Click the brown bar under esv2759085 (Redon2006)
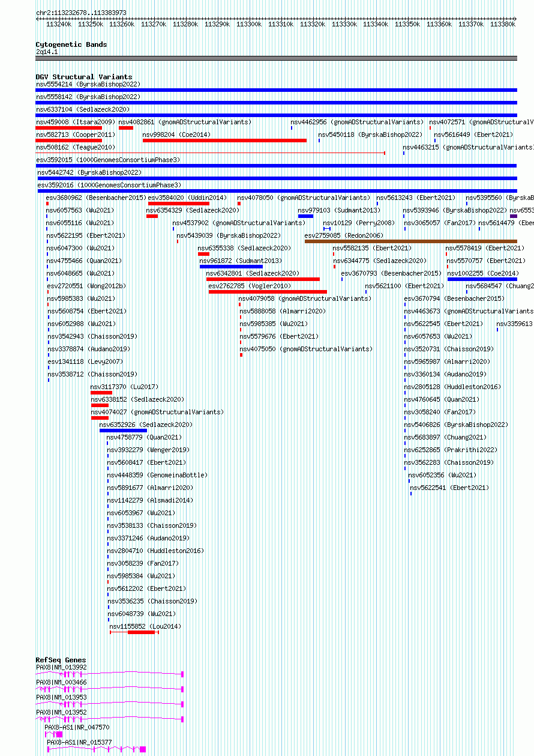The image size is (534, 756). point(411,241)
